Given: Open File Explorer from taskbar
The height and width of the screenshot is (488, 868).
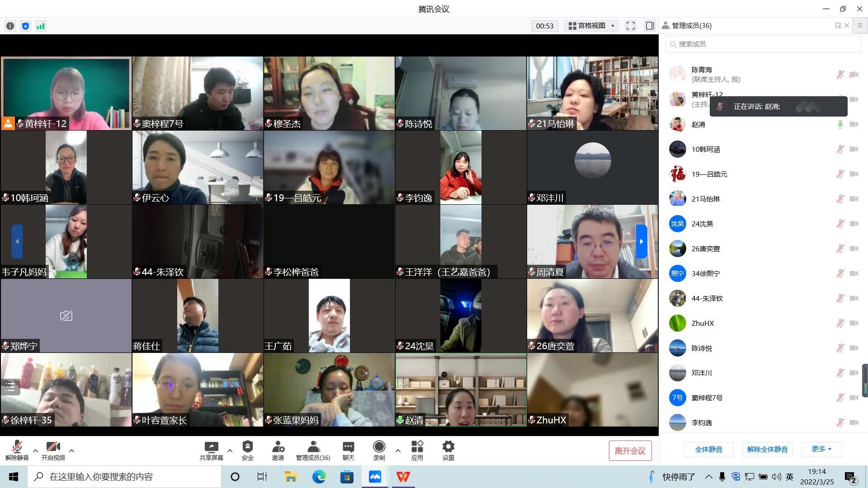Looking at the screenshot, I should point(291,477).
